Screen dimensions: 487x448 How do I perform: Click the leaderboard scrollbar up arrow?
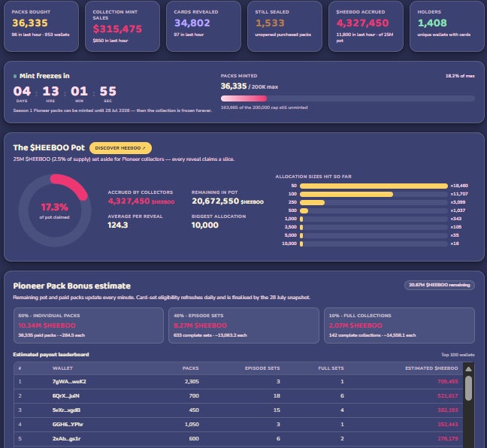point(469,369)
